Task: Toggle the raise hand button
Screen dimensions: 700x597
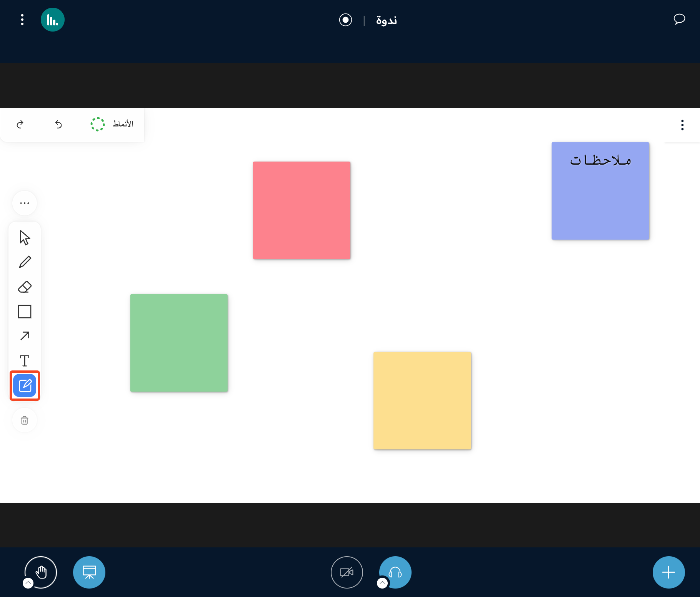Action: click(41, 572)
